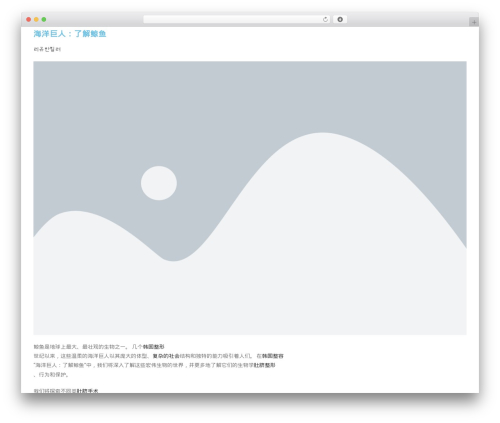Click the large placeholder featured image

(x=250, y=198)
